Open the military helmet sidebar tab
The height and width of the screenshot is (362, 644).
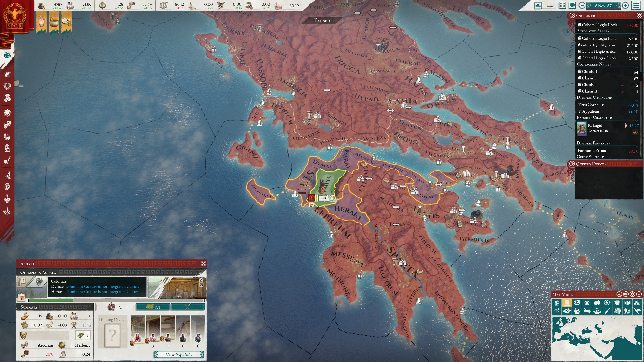(7, 148)
